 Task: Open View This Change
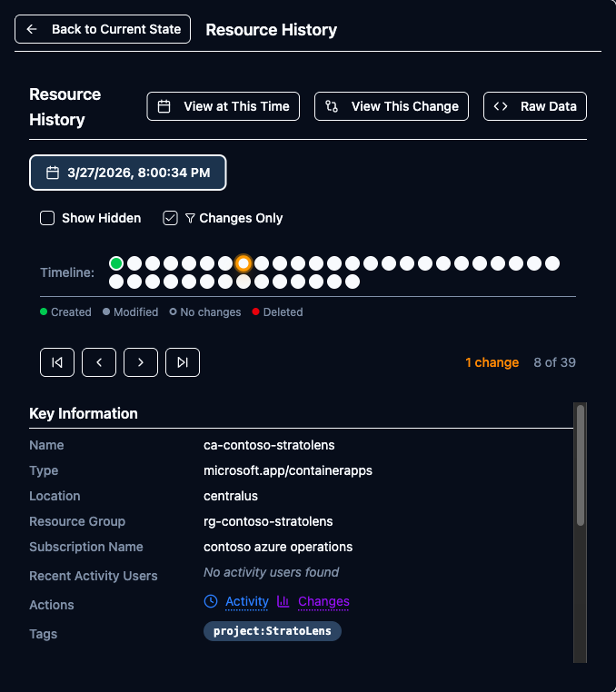[x=392, y=106]
